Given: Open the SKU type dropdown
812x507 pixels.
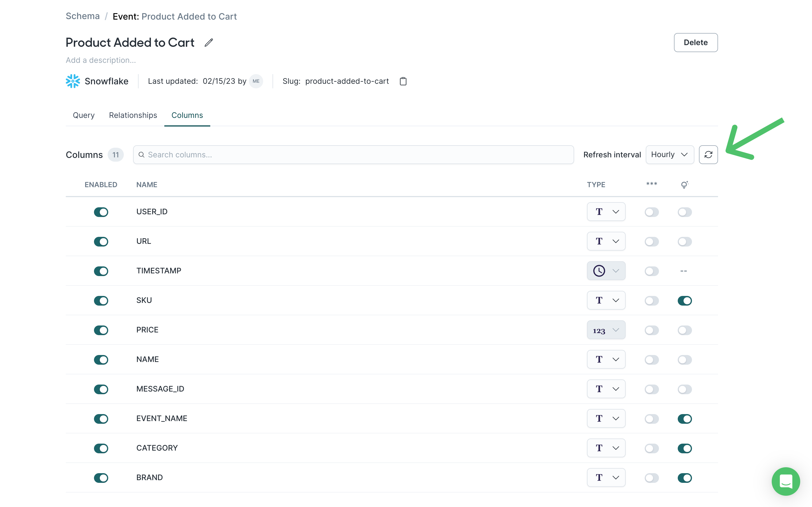Looking at the screenshot, I should (x=606, y=300).
